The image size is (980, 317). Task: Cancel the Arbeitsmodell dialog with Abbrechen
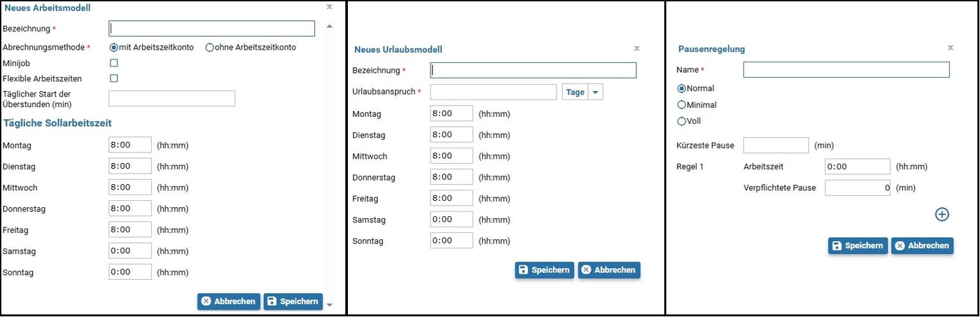228,302
